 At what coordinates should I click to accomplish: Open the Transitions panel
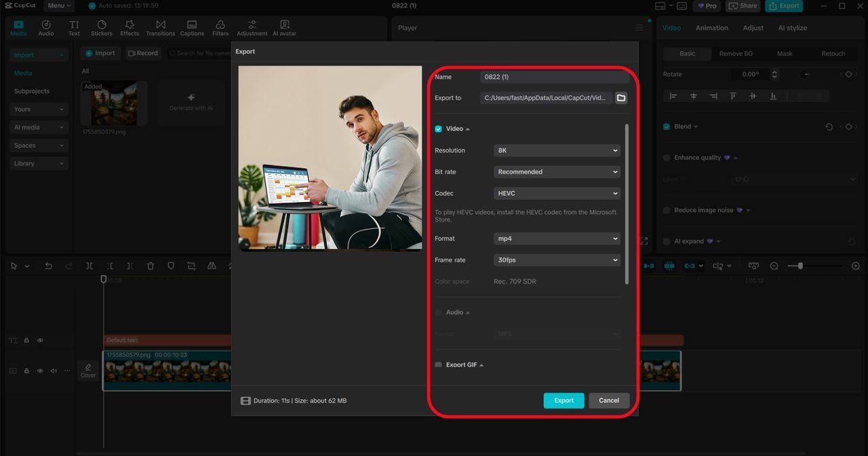tap(161, 28)
